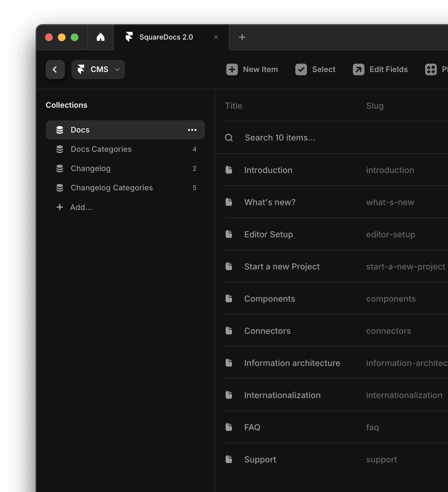This screenshot has height=492, width=448.
Task: Click the Components page icon
Action: pos(229,298)
